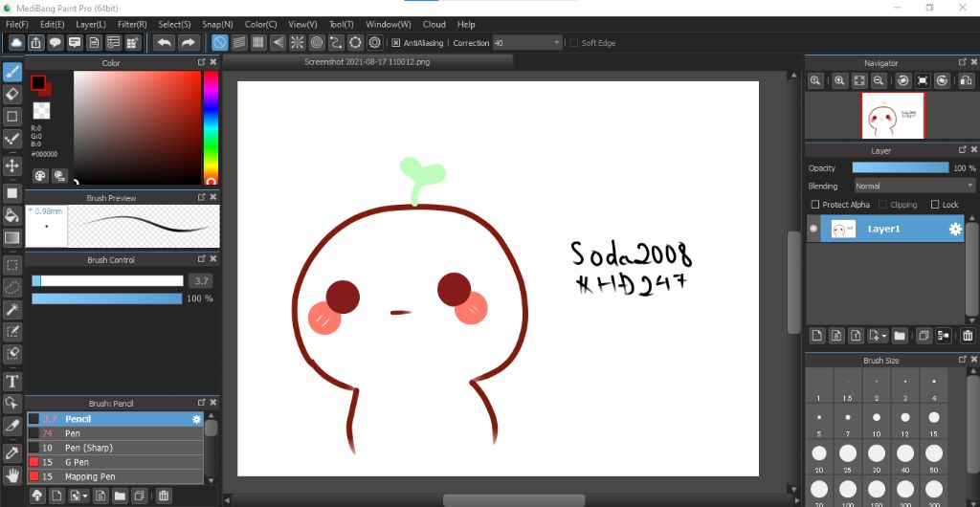
Task: Select the Pen brush
Action: (x=115, y=433)
